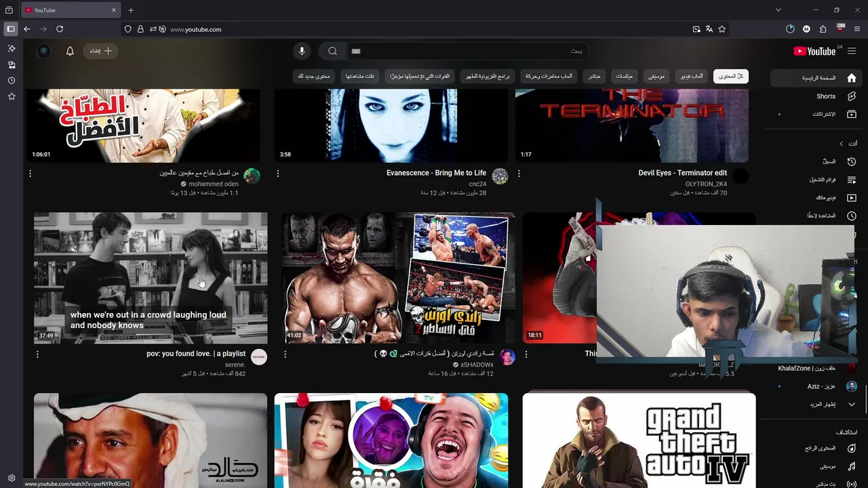868x488 pixels.
Task: Open KhalafZone channel subscription
Action: 817,368
